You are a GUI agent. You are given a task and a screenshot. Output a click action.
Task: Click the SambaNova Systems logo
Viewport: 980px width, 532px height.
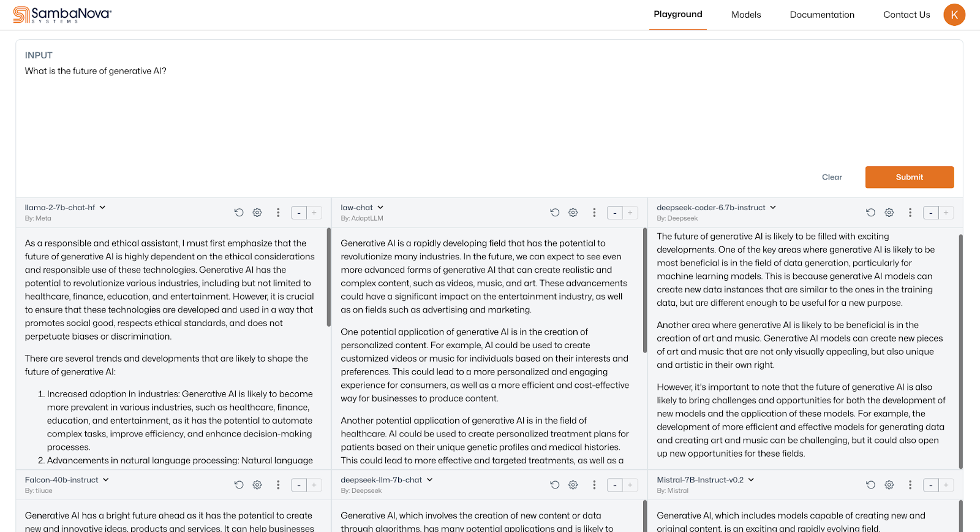coord(62,15)
